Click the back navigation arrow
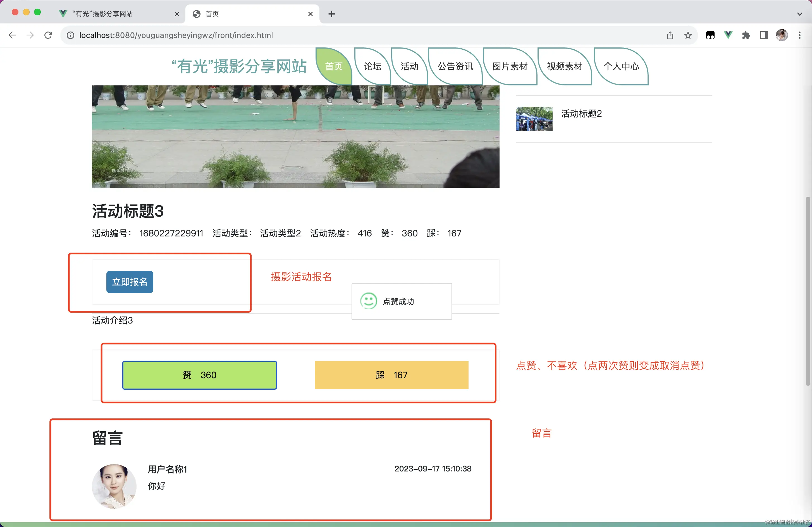 [12, 35]
